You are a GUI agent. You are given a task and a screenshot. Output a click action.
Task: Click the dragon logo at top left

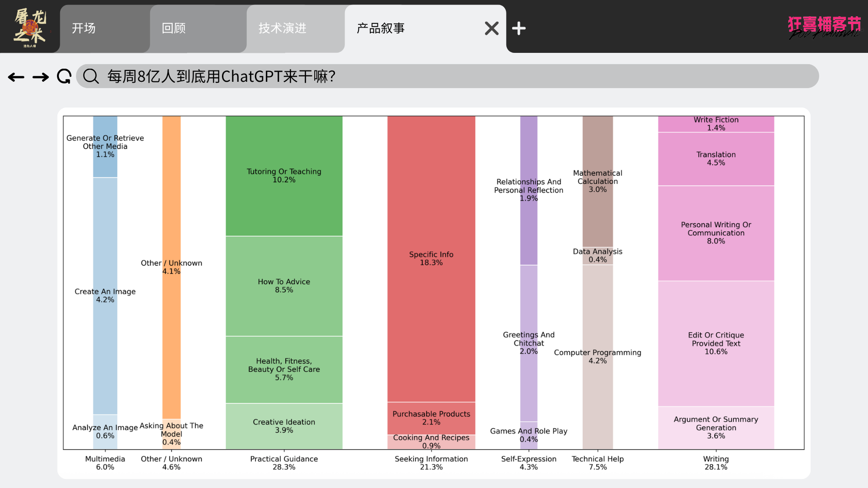30,27
